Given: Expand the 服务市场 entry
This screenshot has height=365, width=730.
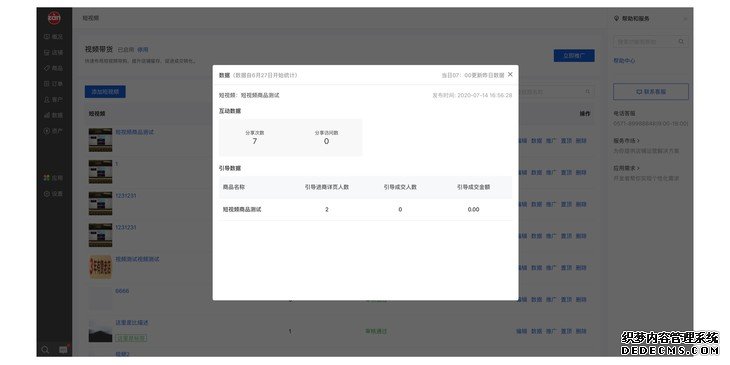Looking at the screenshot, I should point(626,140).
